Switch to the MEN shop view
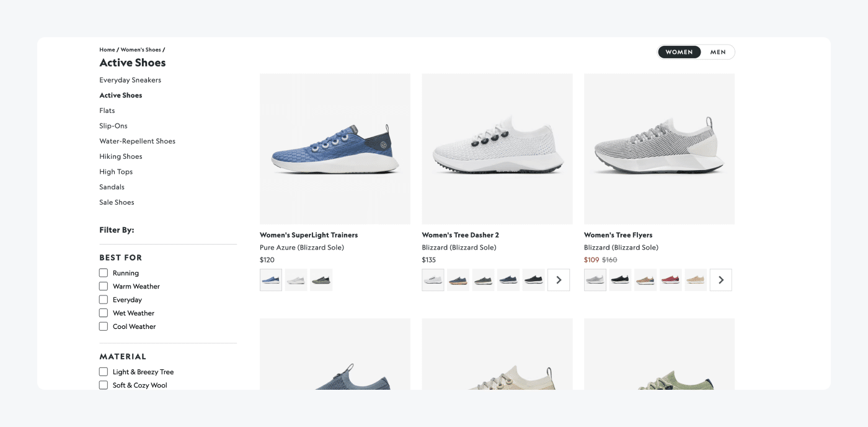The height and width of the screenshot is (427, 868). 717,52
